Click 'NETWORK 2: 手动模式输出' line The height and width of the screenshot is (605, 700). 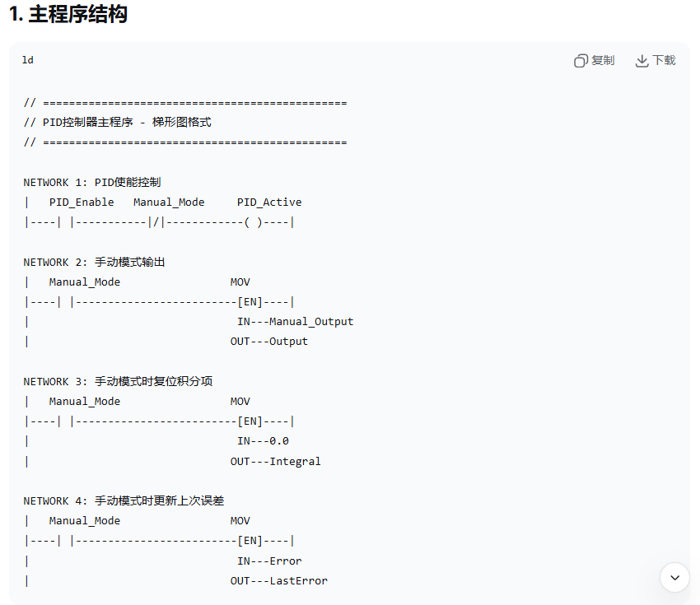(94, 262)
